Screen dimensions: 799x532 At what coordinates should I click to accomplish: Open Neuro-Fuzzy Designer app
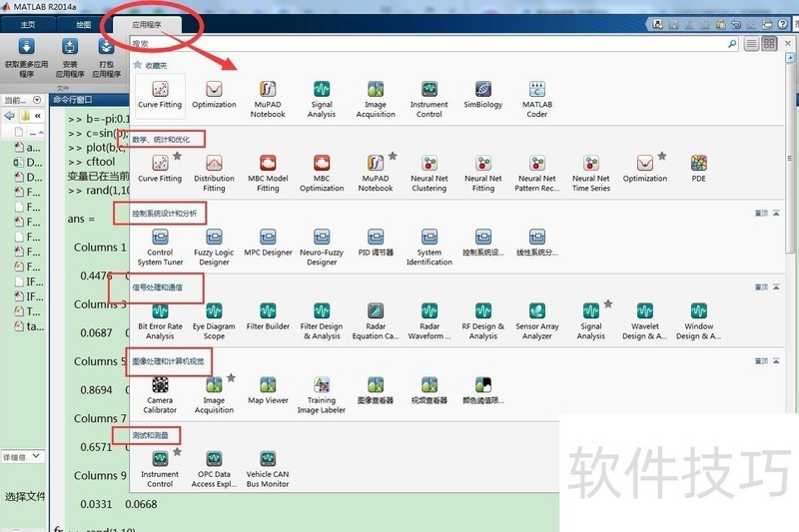tap(322, 248)
